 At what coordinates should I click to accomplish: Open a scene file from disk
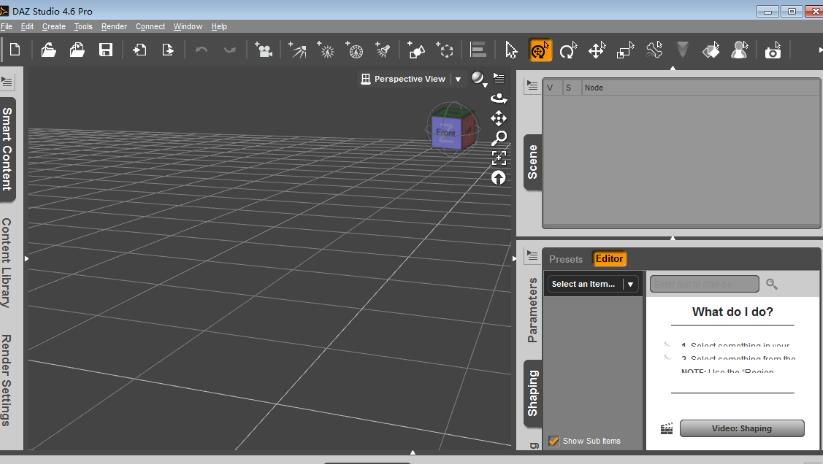pos(48,50)
